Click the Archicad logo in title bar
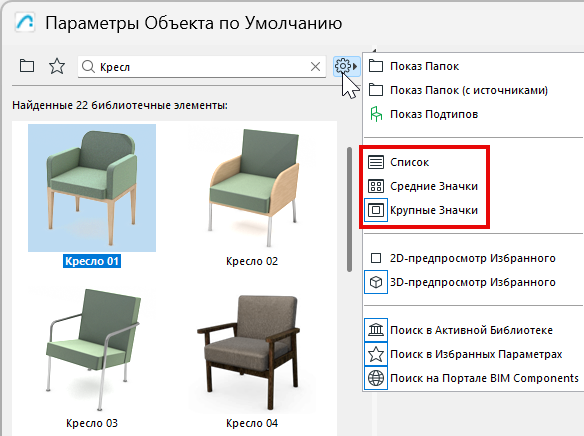Viewport: 584px width, 436px height. (x=25, y=23)
